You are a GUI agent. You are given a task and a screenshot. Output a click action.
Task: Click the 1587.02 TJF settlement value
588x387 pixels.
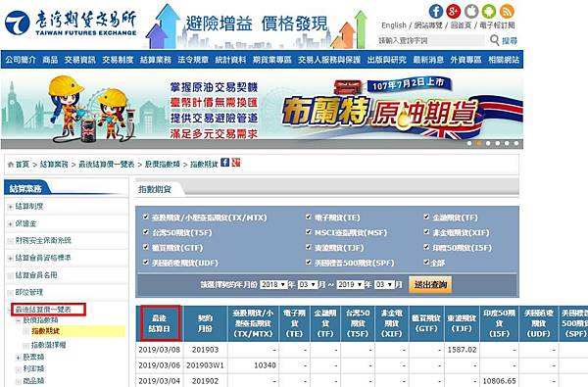pos(462,350)
